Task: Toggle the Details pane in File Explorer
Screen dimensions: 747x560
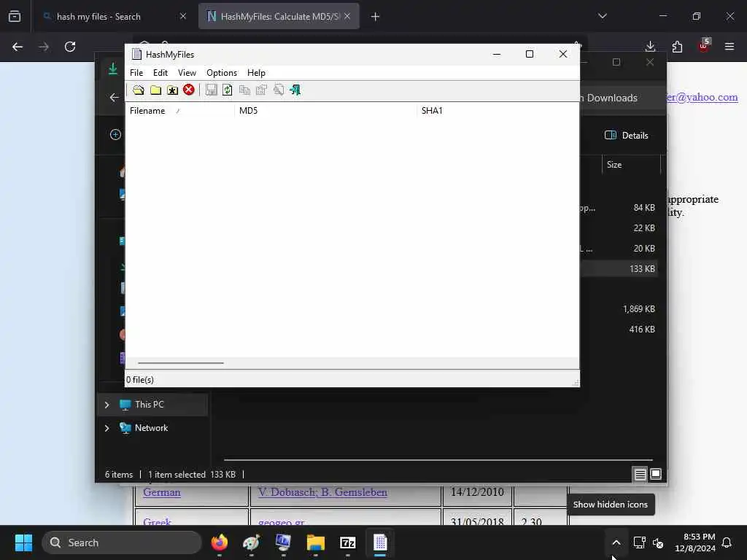Action: [627, 135]
